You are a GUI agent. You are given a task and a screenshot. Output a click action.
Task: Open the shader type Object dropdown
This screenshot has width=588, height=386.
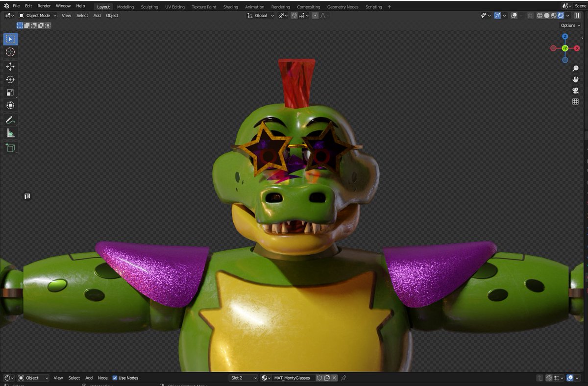coord(33,378)
